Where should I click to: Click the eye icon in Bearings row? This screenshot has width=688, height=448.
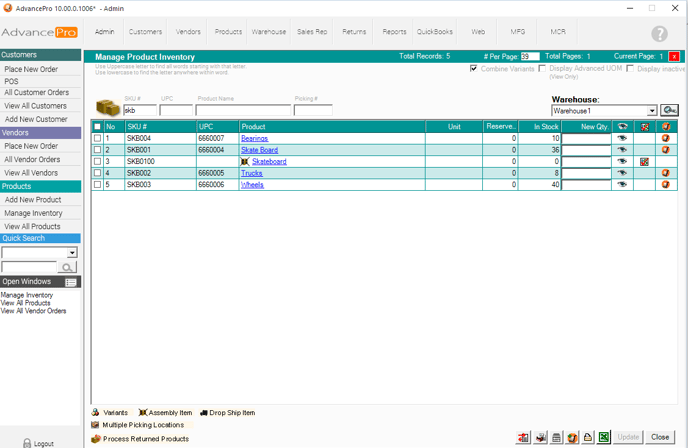(622, 138)
